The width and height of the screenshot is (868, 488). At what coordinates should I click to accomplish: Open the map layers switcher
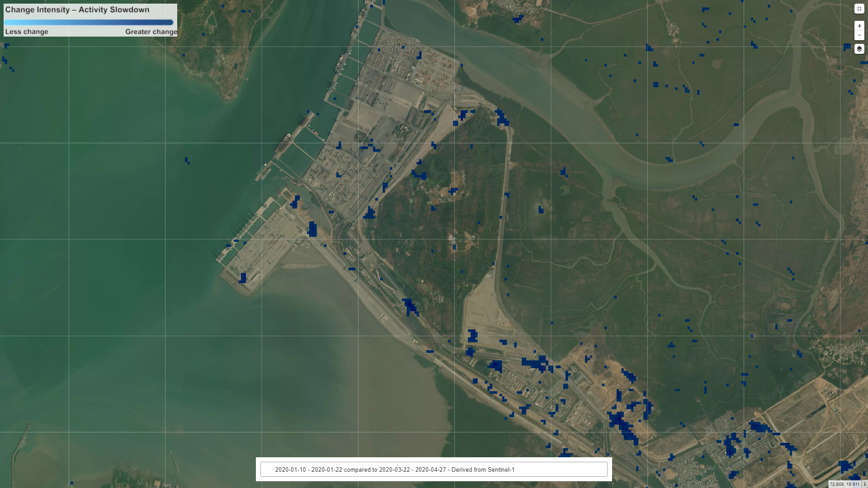pos(859,49)
